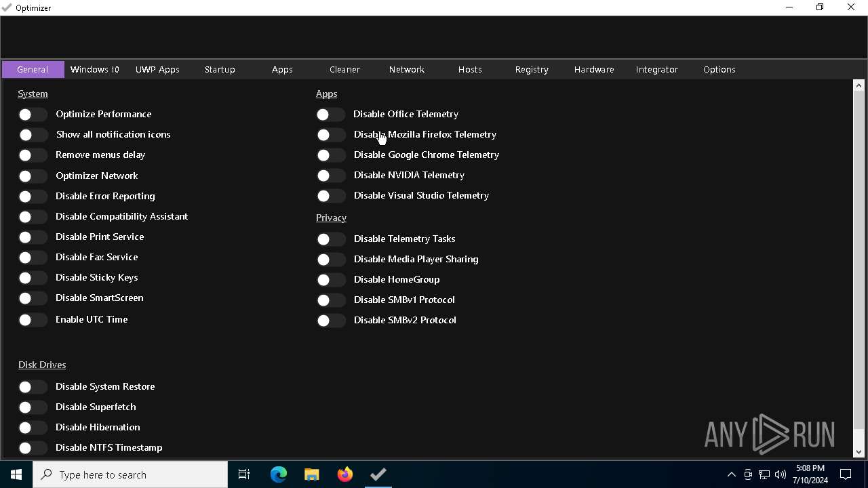The height and width of the screenshot is (488, 868).
Task: Toggle Disable Google Chrome Telemetry
Action: [331, 155]
